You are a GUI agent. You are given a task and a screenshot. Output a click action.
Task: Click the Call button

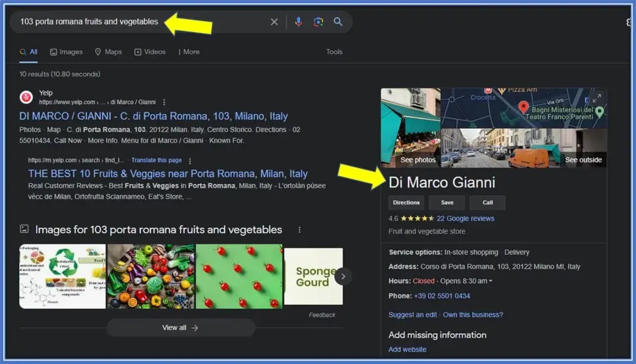[x=488, y=202]
